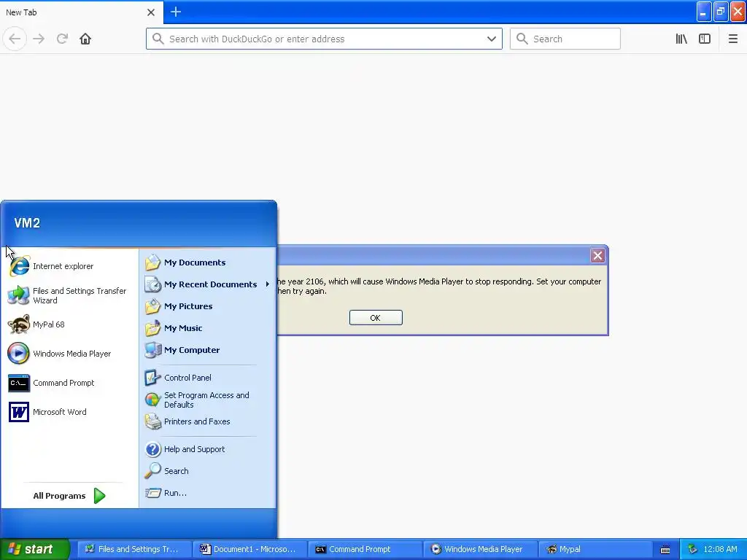Open My Music folder
The image size is (747, 560).
tap(183, 328)
